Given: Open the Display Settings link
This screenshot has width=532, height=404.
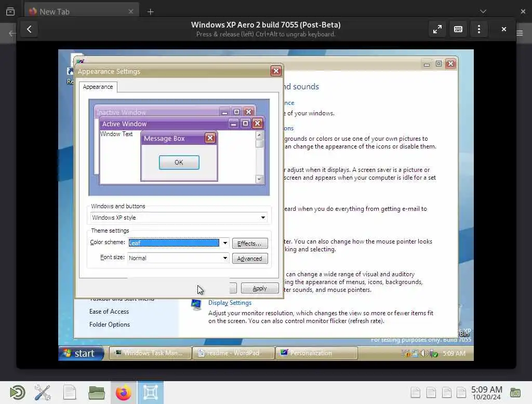Looking at the screenshot, I should coord(230,303).
